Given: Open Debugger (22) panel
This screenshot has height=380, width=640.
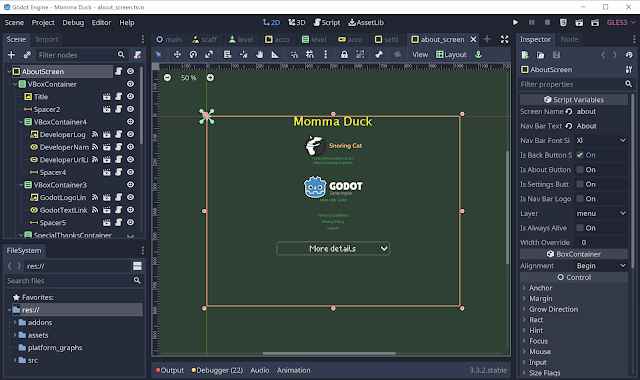Looking at the screenshot, I should point(217,370).
